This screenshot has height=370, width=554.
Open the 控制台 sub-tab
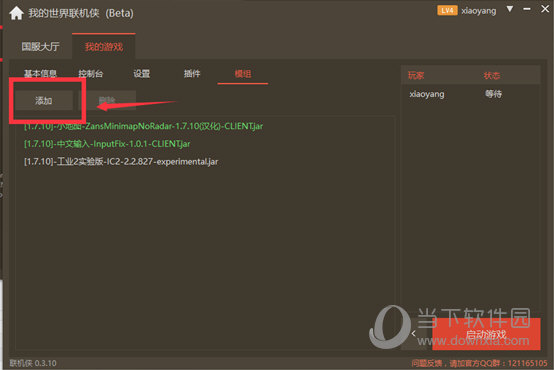(90, 74)
